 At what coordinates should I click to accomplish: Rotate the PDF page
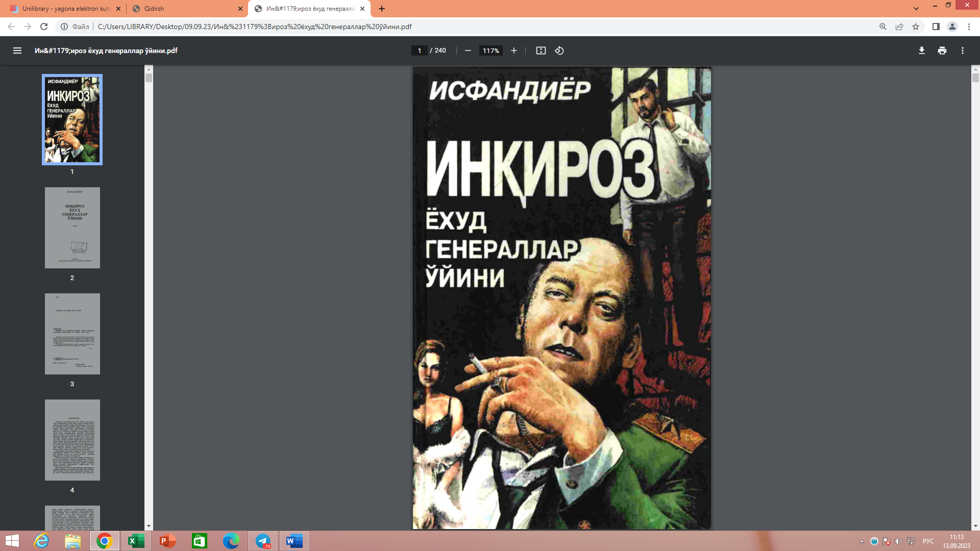(559, 51)
